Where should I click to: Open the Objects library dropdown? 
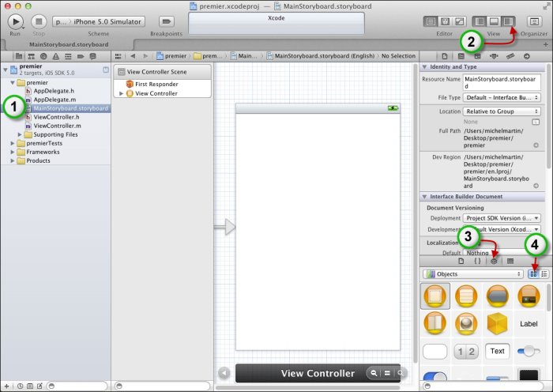[x=474, y=273]
